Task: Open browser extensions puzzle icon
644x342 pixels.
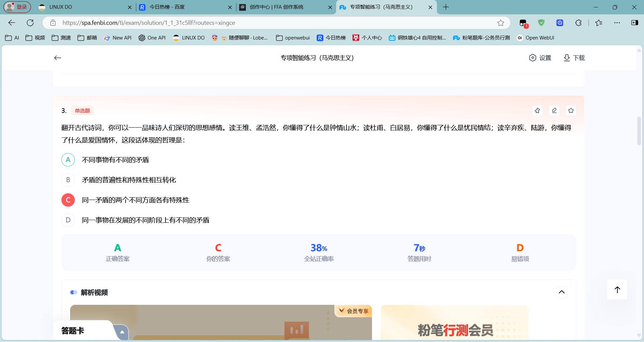Action: click(578, 23)
